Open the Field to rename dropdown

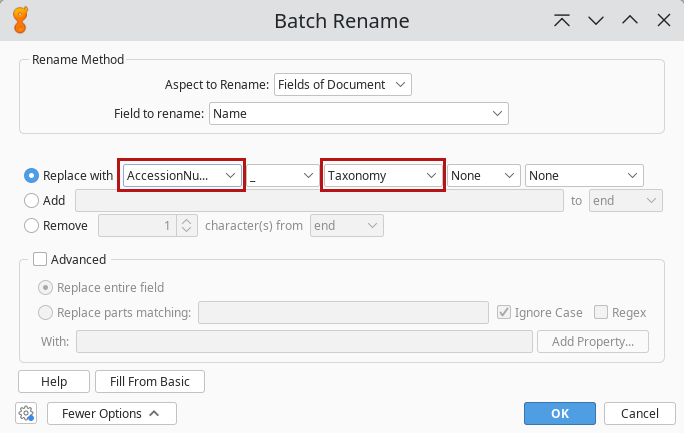[358, 114]
